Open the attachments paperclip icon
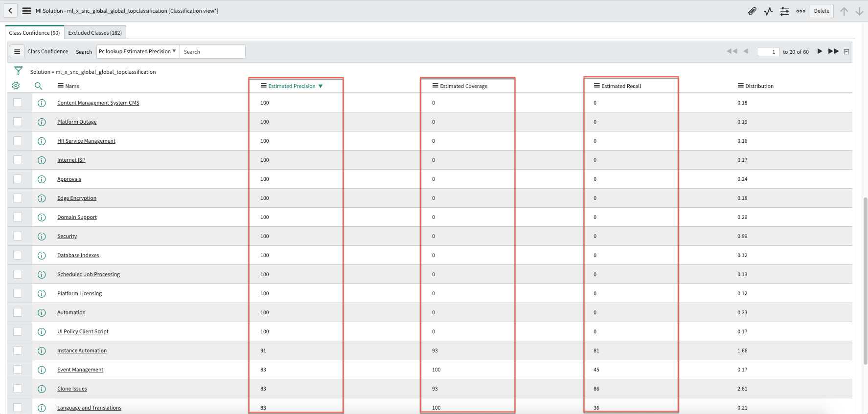The height and width of the screenshot is (414, 868). [752, 11]
